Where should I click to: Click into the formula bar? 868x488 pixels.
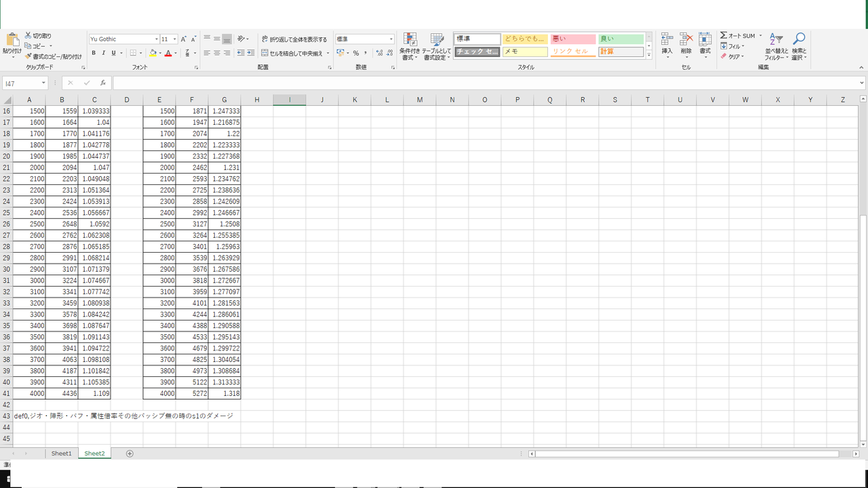tap(484, 83)
